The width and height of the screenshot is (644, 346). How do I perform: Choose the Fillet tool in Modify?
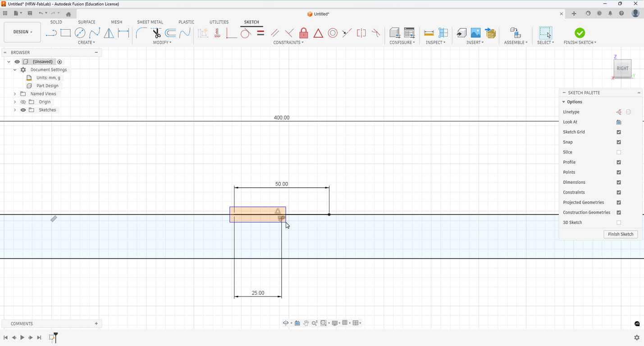pos(142,33)
